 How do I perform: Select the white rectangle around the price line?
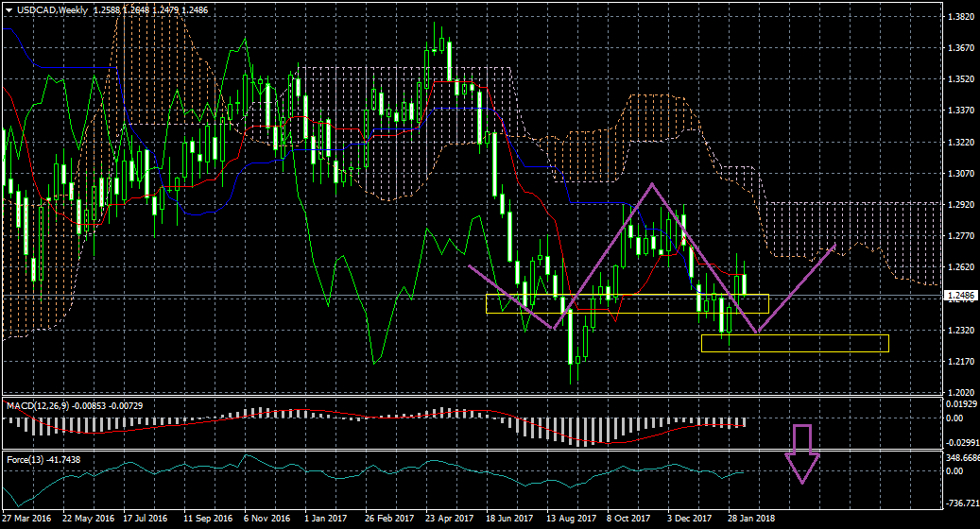627,304
